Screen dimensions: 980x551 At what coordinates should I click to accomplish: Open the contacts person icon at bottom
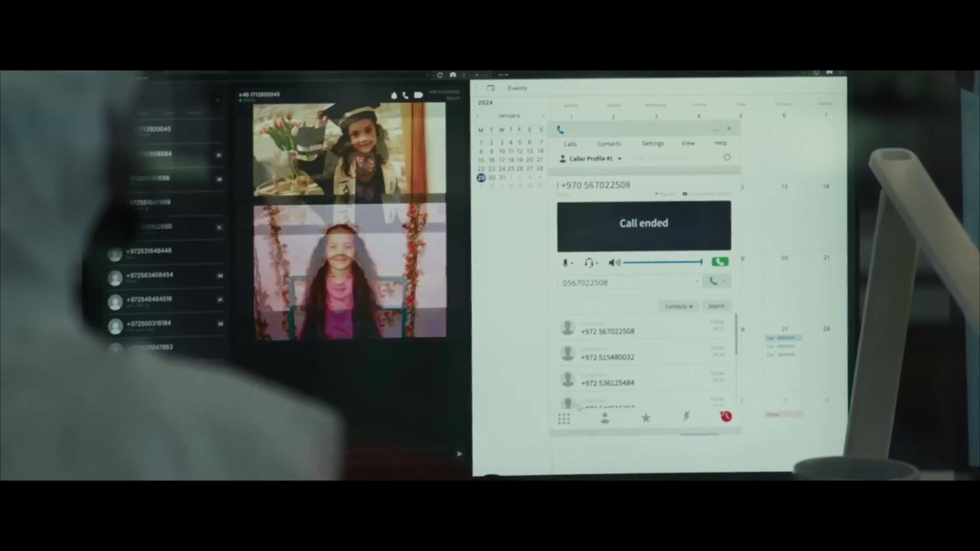(605, 418)
